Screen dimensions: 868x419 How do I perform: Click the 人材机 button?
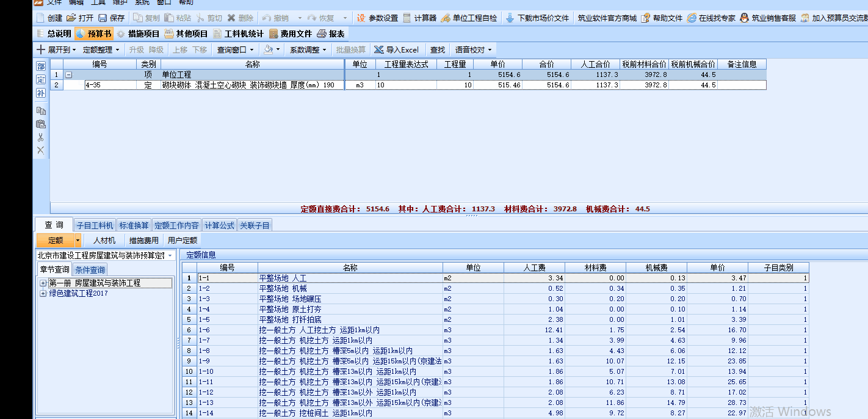(x=104, y=241)
